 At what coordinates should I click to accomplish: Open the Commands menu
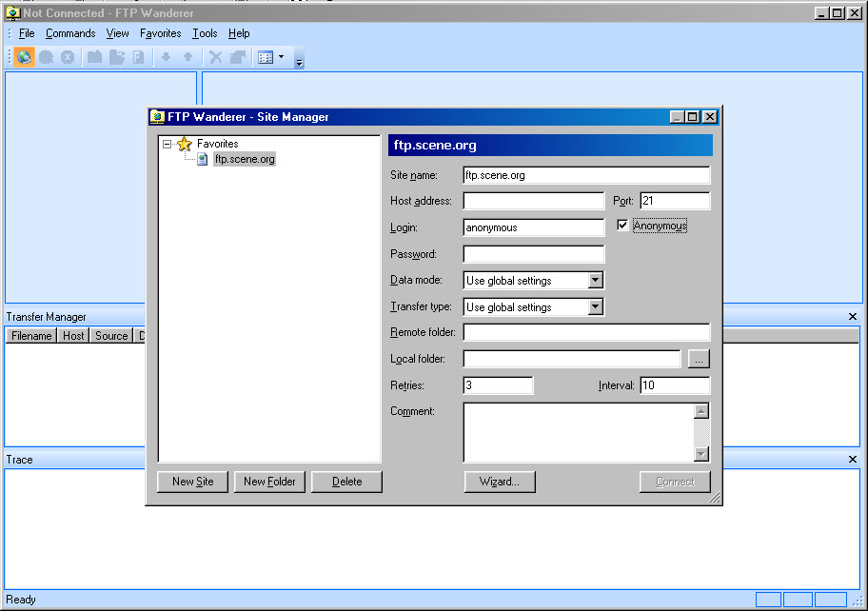[x=70, y=33]
